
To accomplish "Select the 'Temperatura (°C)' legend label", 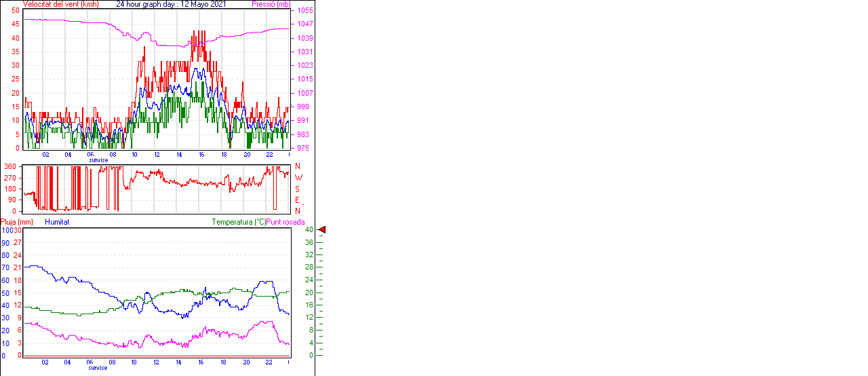I will click(239, 222).
